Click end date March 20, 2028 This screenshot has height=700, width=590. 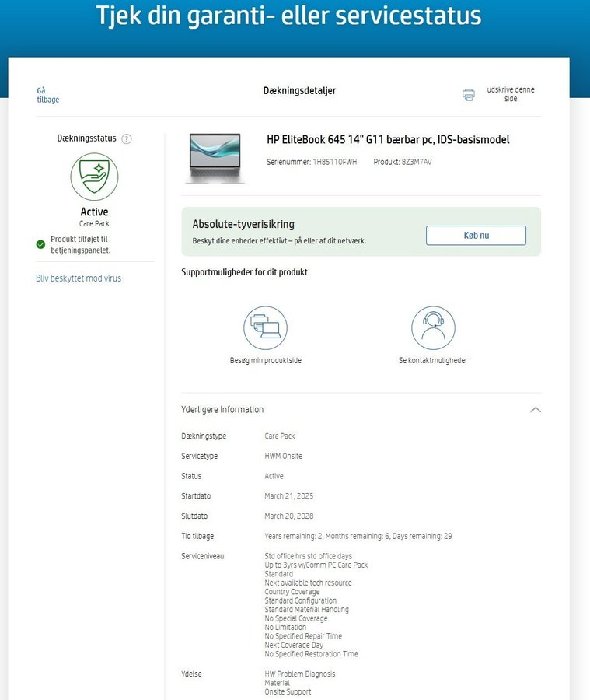(288, 516)
